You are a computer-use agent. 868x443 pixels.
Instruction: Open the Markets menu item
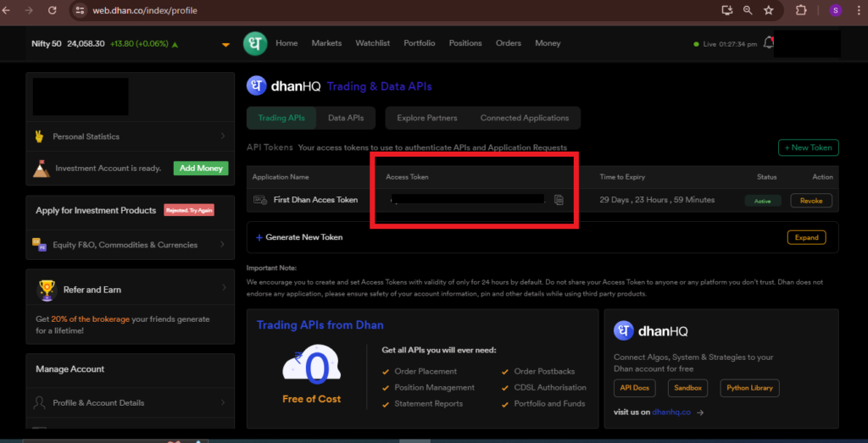[x=326, y=43]
